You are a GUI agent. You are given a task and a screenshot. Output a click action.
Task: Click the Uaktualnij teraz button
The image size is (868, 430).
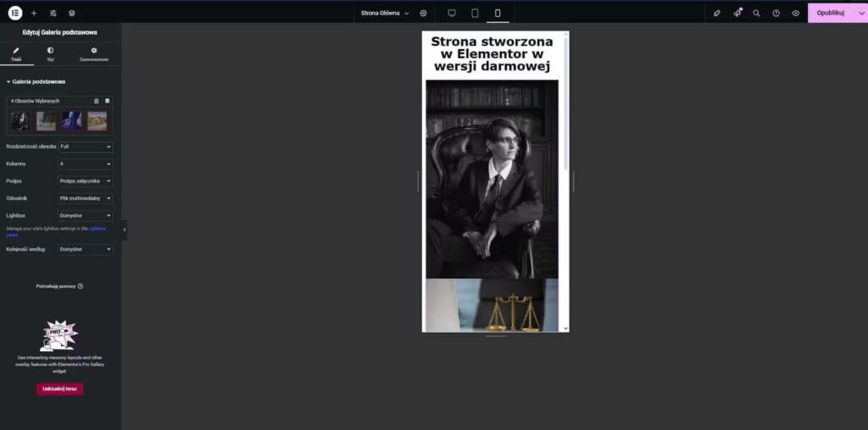point(60,389)
